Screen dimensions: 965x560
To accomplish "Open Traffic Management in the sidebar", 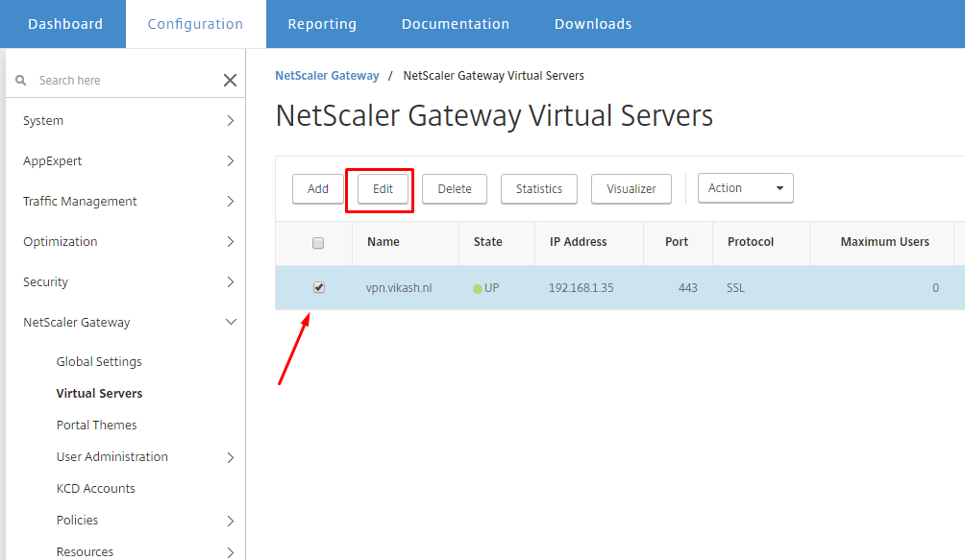I will pyautogui.click(x=80, y=202).
